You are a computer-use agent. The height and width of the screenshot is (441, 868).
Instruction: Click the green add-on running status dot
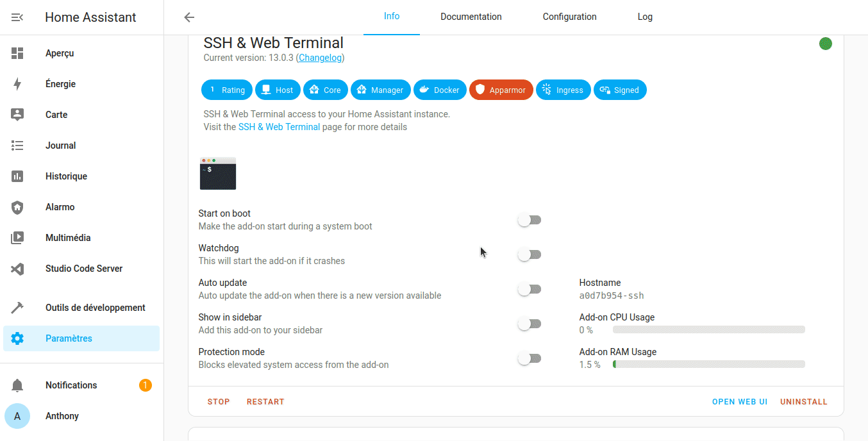[826, 44]
